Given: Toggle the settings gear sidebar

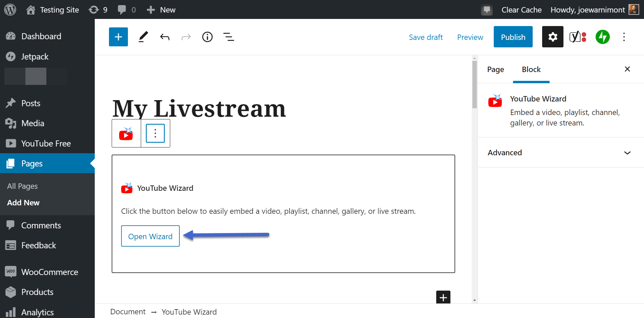Looking at the screenshot, I should point(553,37).
